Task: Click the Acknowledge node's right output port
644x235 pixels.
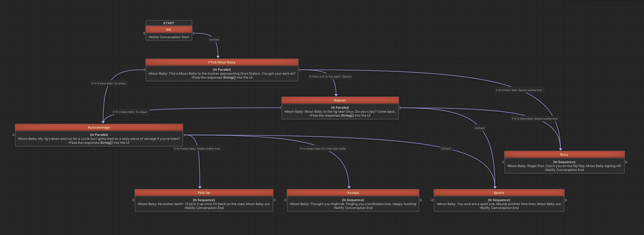Action: pos(185,135)
